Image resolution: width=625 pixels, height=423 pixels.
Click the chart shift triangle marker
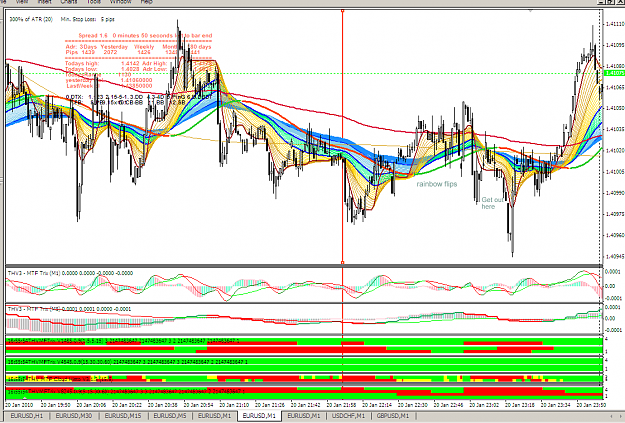(x=531, y=11)
